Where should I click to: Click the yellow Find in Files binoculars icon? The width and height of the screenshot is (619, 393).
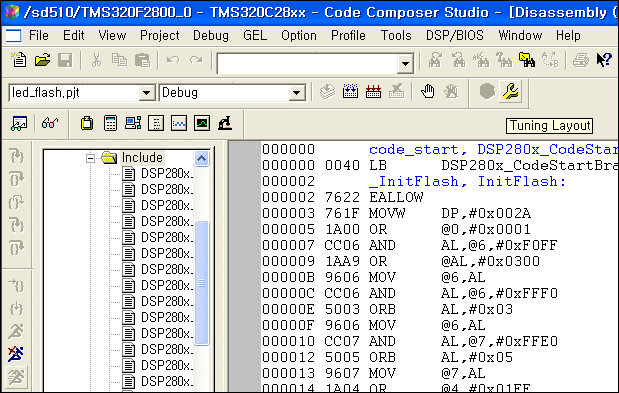[x=527, y=60]
